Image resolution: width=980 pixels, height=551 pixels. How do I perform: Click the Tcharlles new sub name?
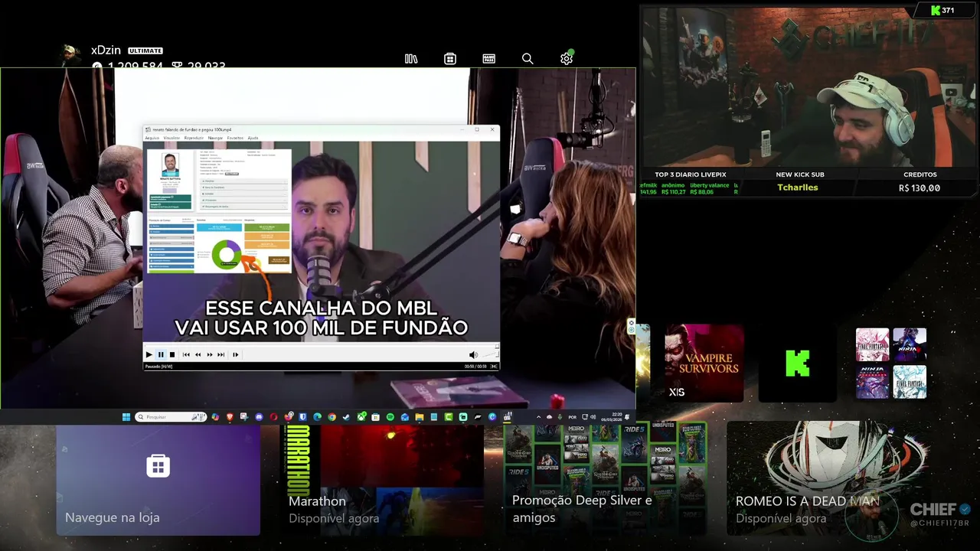(x=798, y=187)
